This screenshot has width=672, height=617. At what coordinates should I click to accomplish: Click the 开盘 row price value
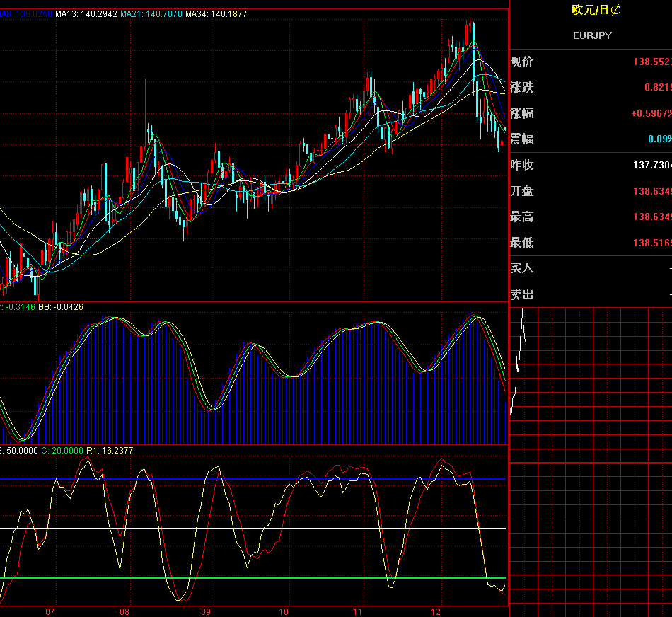[x=652, y=191]
